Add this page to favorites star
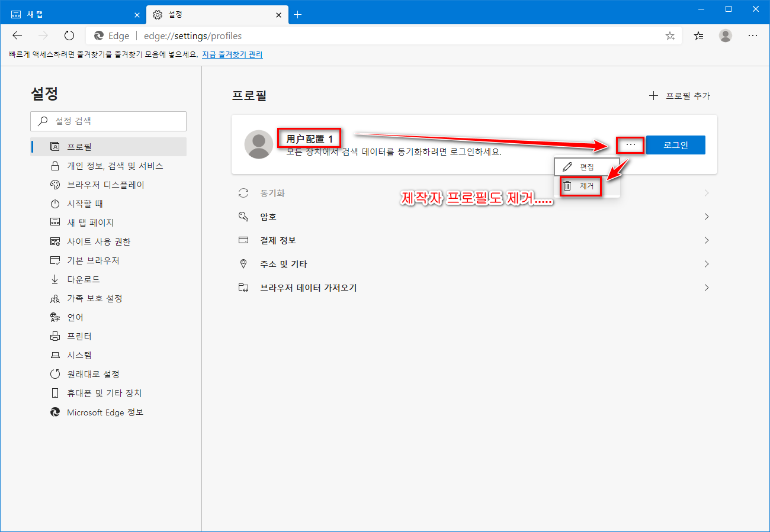 point(670,36)
